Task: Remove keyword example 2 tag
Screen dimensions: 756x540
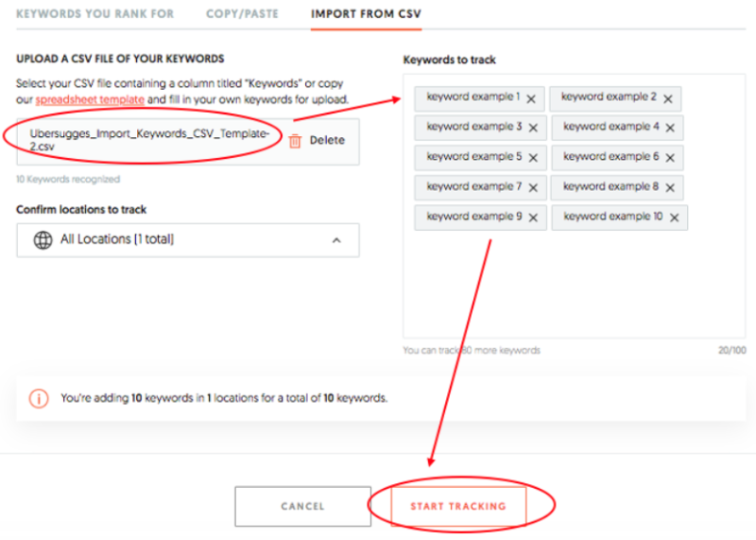Action: tap(667, 98)
